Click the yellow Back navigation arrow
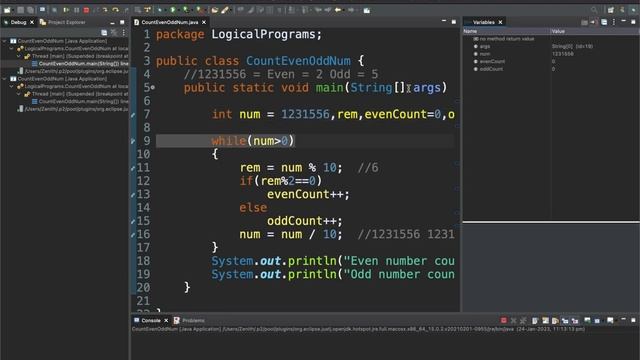 [x=338, y=10]
